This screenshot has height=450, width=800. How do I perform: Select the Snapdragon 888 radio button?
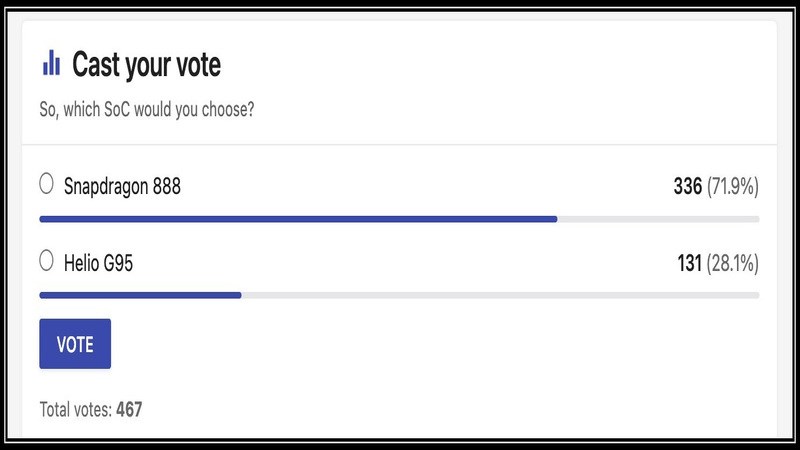point(46,184)
